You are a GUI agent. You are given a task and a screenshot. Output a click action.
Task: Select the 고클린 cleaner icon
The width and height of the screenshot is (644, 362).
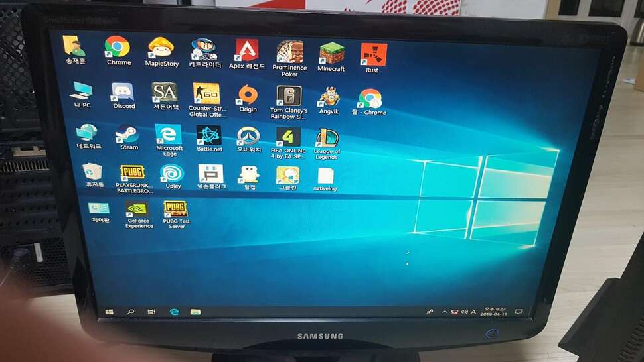[287, 178]
